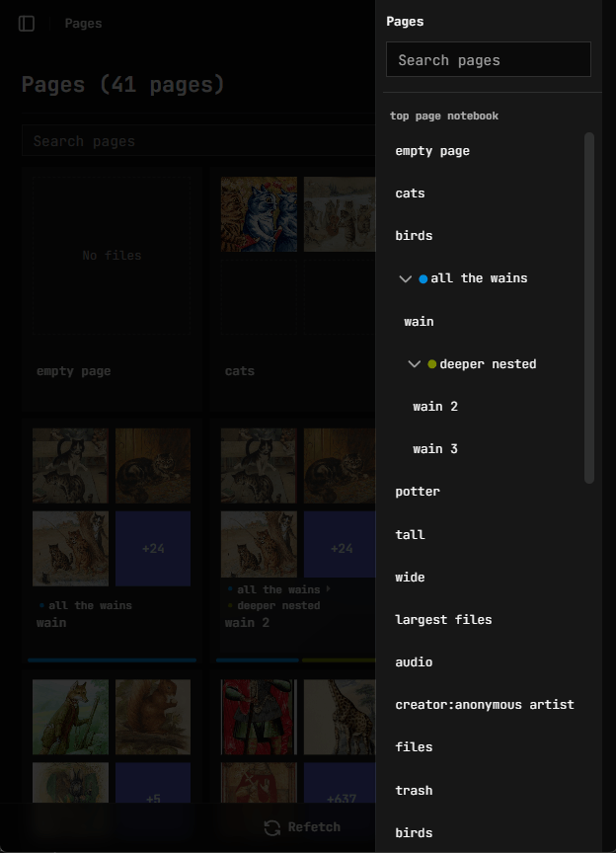Select the wain page
Image resolution: width=616 pixels, height=853 pixels.
(419, 322)
